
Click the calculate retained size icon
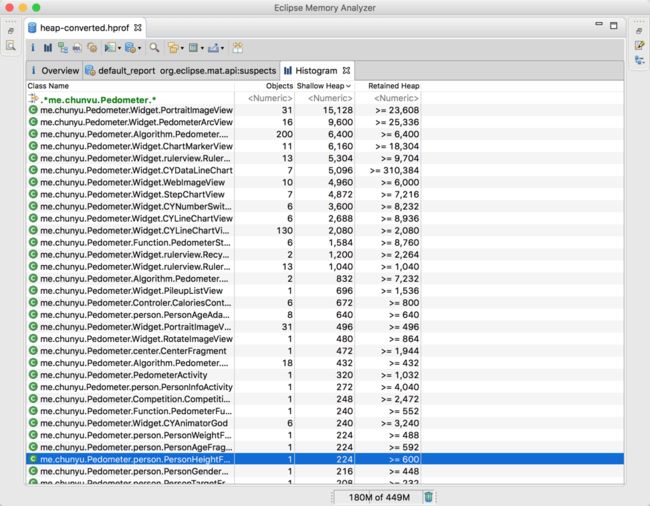click(193, 48)
